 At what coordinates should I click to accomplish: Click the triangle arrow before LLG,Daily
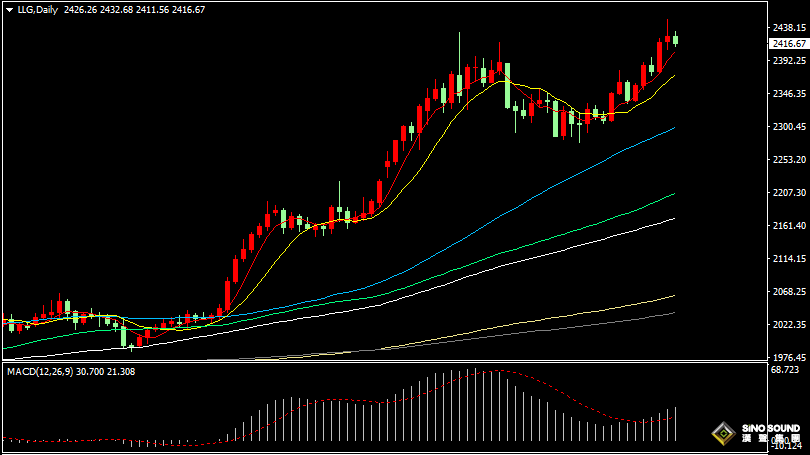pyautogui.click(x=8, y=9)
